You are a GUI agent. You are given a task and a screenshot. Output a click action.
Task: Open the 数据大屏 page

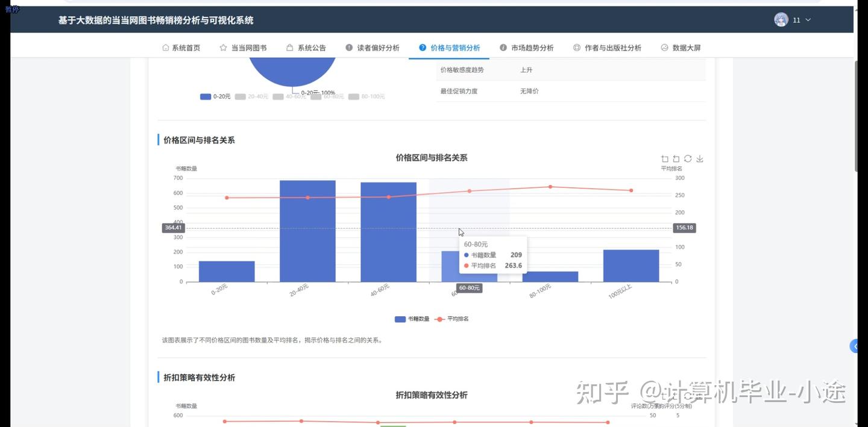[685, 47]
